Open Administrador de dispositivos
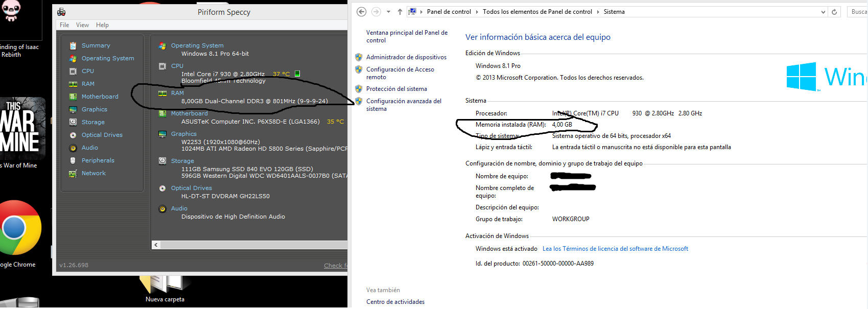Screen dimensions: 868x309 pyautogui.click(x=406, y=57)
